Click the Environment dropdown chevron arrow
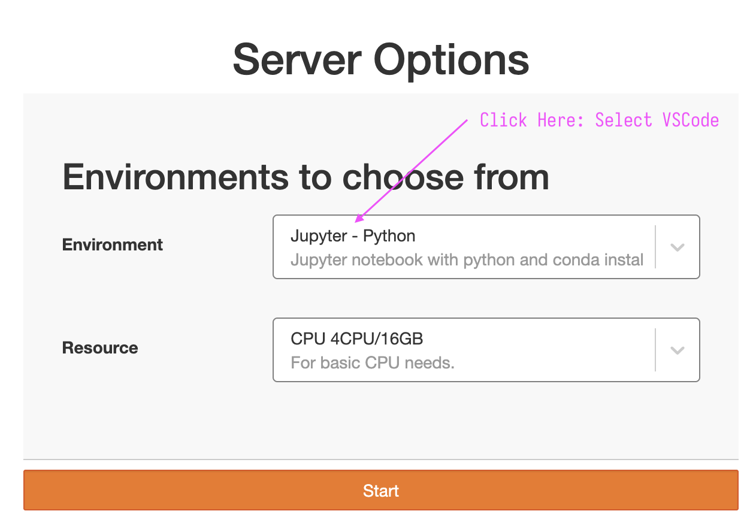Screen dimensions: 756x532 pyautogui.click(x=677, y=247)
